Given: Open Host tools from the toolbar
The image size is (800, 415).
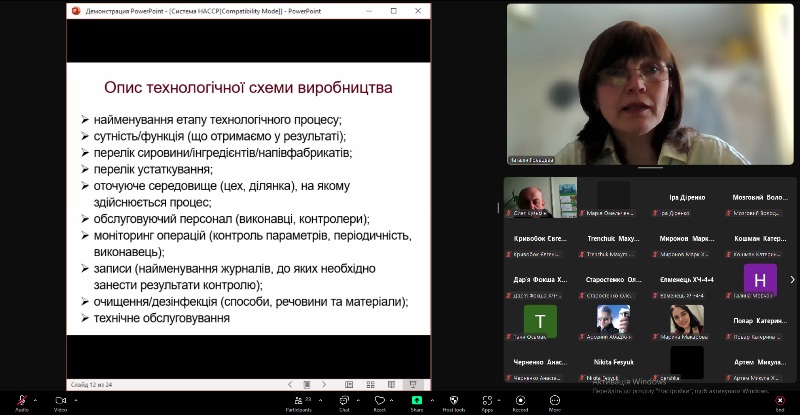Looking at the screenshot, I should [x=454, y=401].
